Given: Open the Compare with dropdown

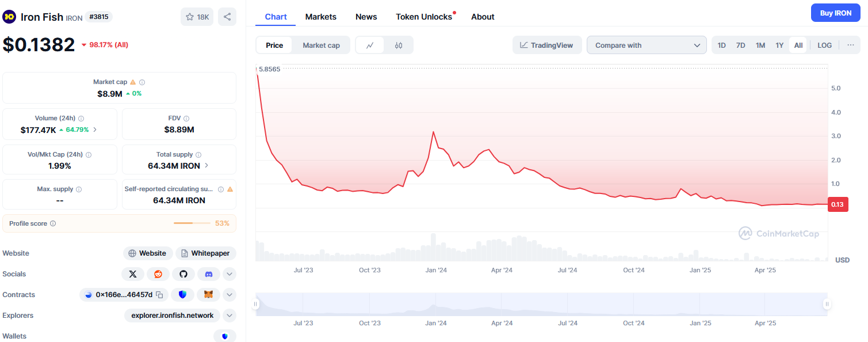Looking at the screenshot, I should coord(646,44).
